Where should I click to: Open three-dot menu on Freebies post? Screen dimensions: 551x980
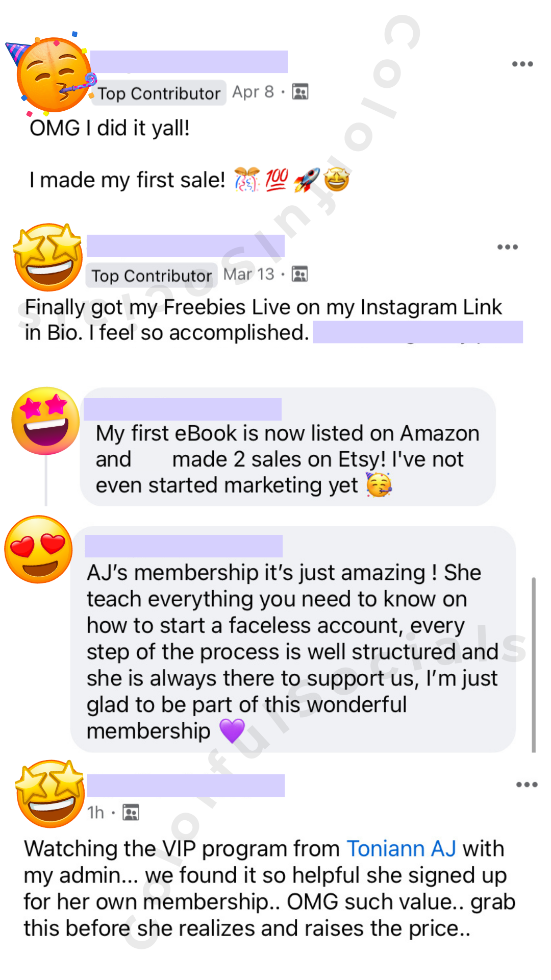click(508, 247)
